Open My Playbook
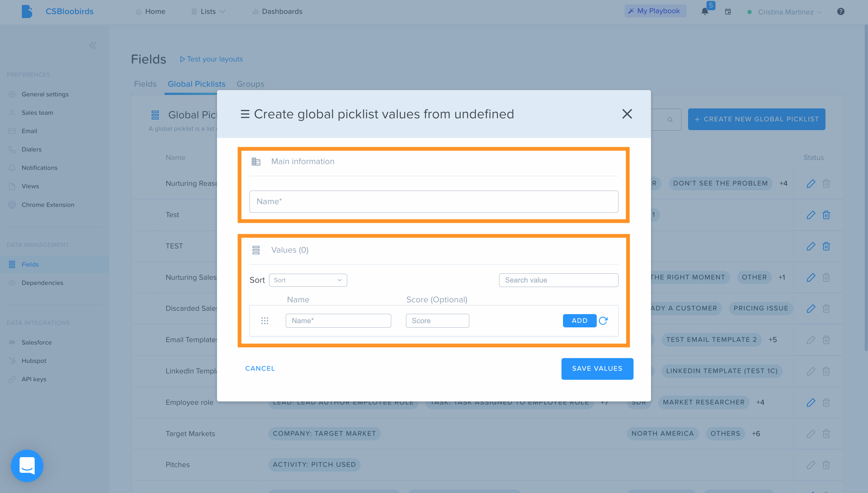Image resolution: width=868 pixels, height=493 pixels. (655, 11)
